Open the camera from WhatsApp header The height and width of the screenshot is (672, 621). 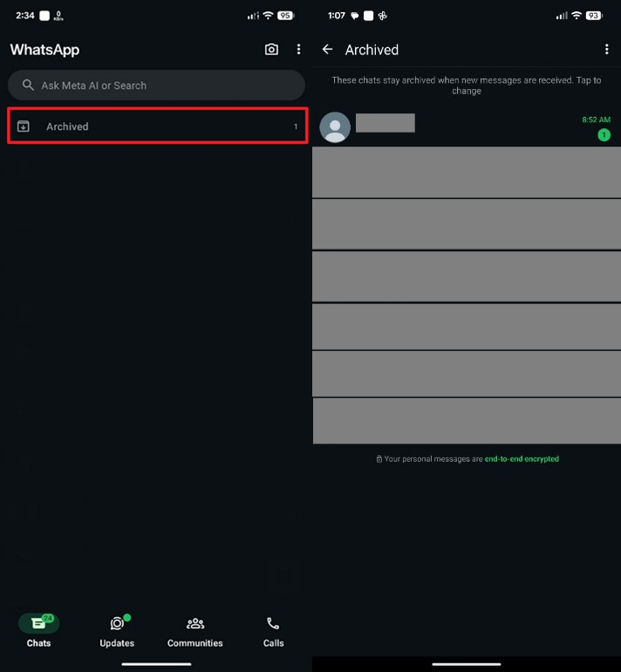[271, 49]
